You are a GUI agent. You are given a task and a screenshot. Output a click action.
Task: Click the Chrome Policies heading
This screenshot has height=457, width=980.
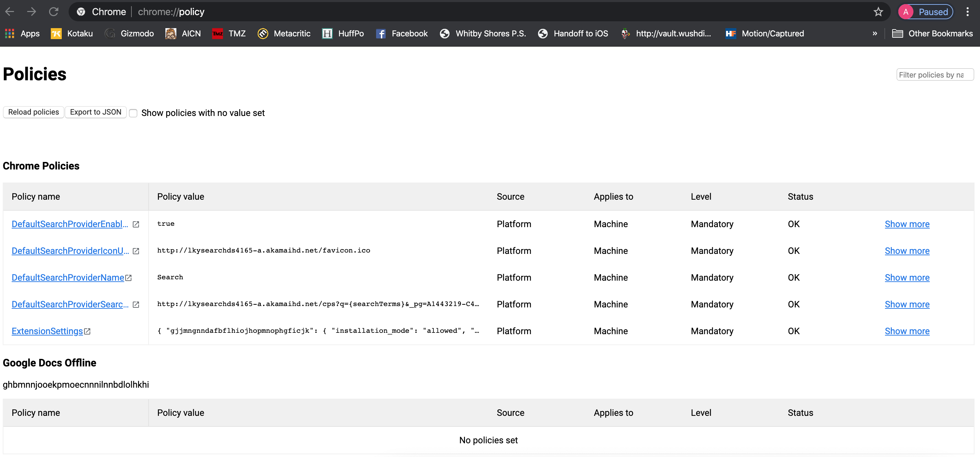[41, 165]
